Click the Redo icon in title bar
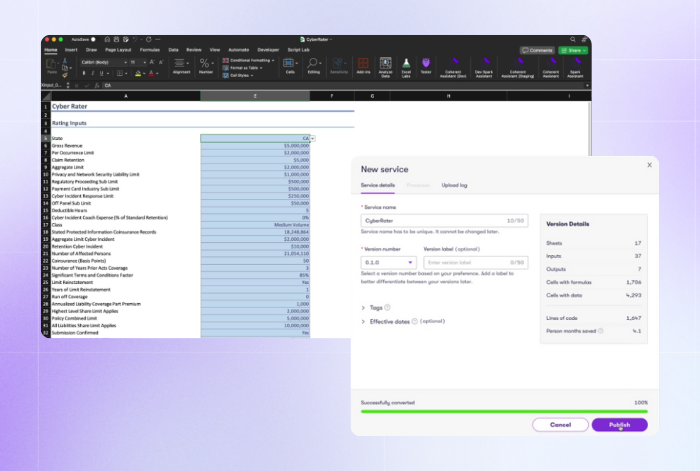The image size is (700, 471). (x=149, y=40)
